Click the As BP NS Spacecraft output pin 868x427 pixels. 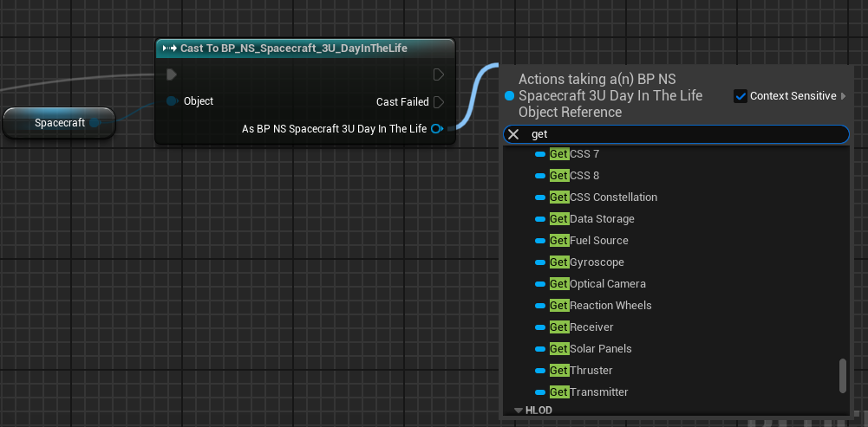tap(437, 129)
